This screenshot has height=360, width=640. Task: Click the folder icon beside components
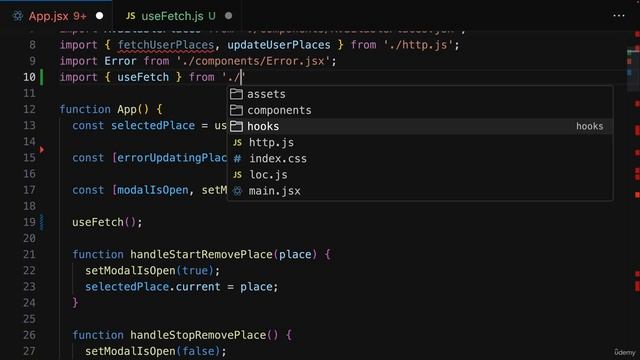pyautogui.click(x=236, y=110)
